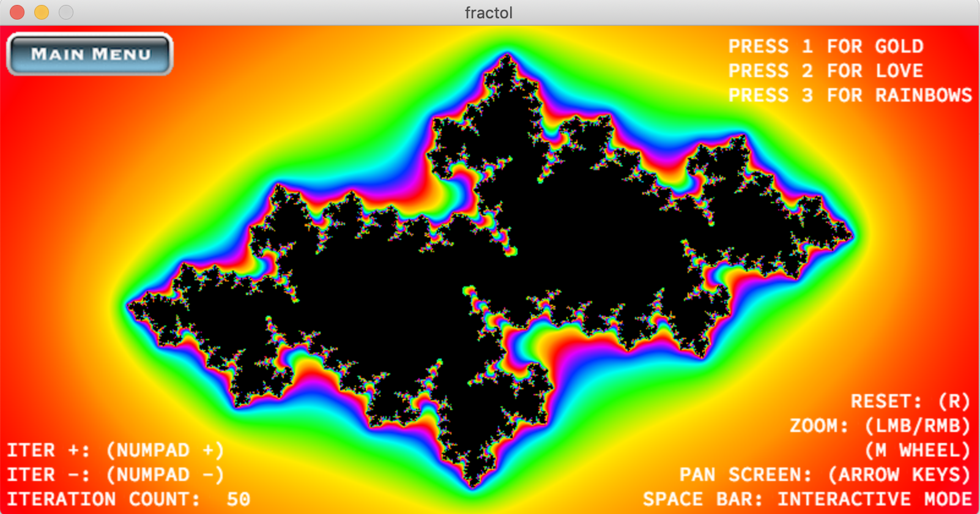
Task: Click the '(M WHEEL)' text
Action: tap(918, 450)
